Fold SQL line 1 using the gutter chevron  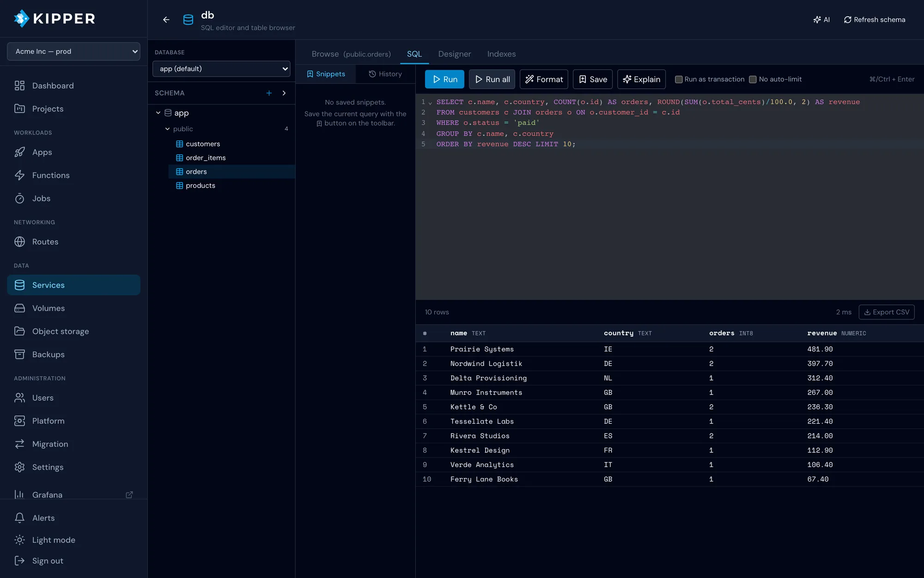[430, 103]
